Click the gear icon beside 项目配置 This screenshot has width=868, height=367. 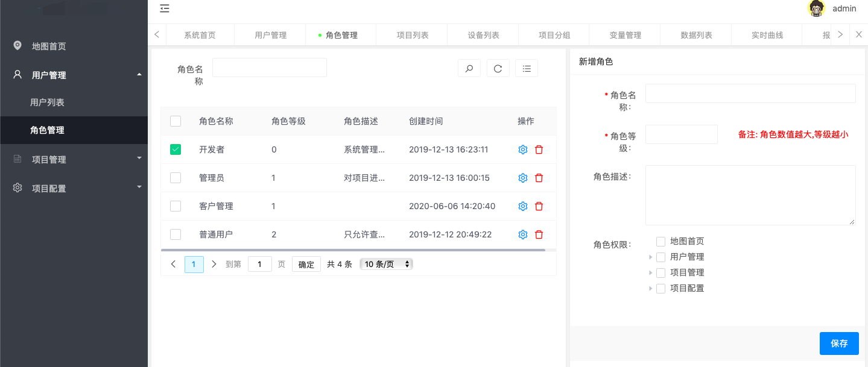click(x=17, y=188)
